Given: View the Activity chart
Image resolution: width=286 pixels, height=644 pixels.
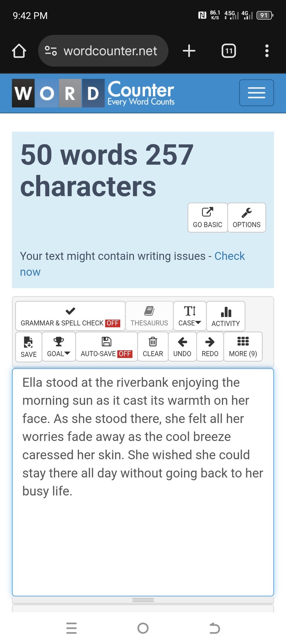Looking at the screenshot, I should pyautogui.click(x=226, y=316).
